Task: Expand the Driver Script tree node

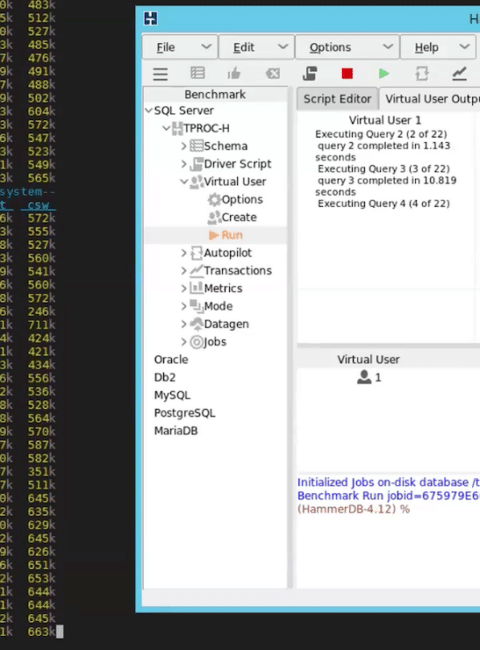Action: [x=184, y=164]
